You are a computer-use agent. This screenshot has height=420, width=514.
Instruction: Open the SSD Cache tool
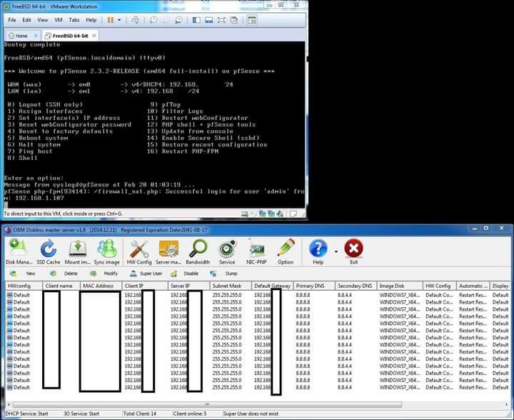coord(49,252)
